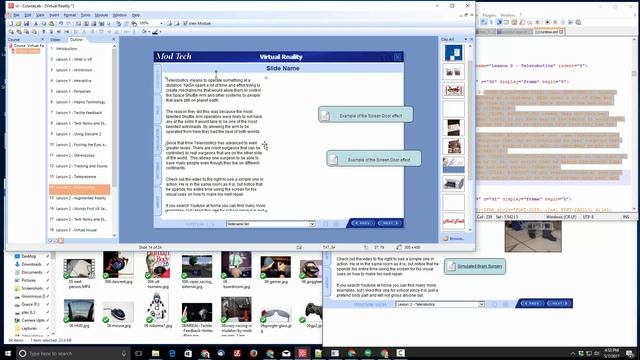
Task: Open the fill color dropdown arrow
Action: click(149, 32)
